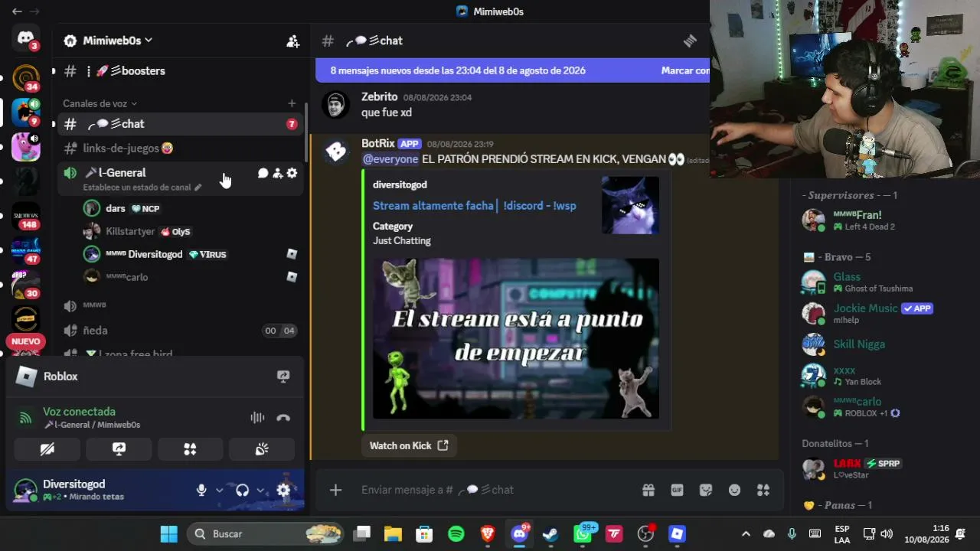The width and height of the screenshot is (980, 551).
Task: Send a gift in chat
Action: click(648, 490)
